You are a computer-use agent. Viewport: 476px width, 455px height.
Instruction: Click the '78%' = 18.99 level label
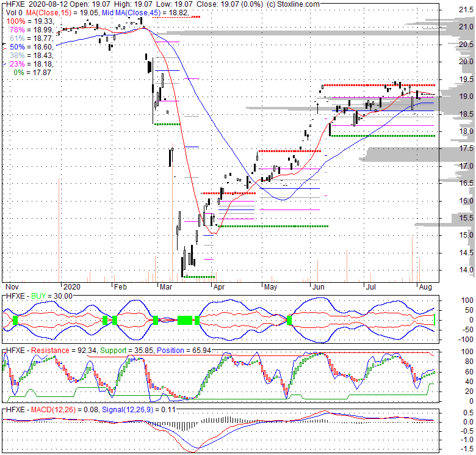pyautogui.click(x=17, y=30)
